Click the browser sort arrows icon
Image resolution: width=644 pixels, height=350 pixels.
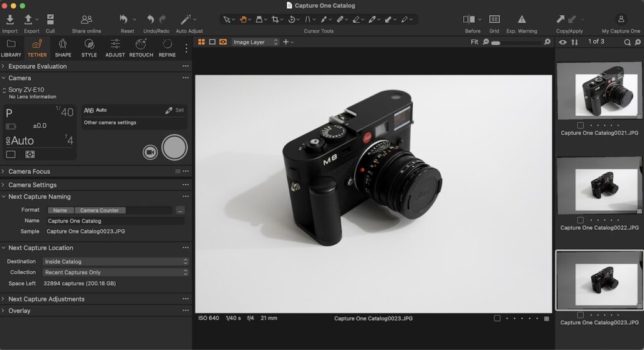point(575,42)
